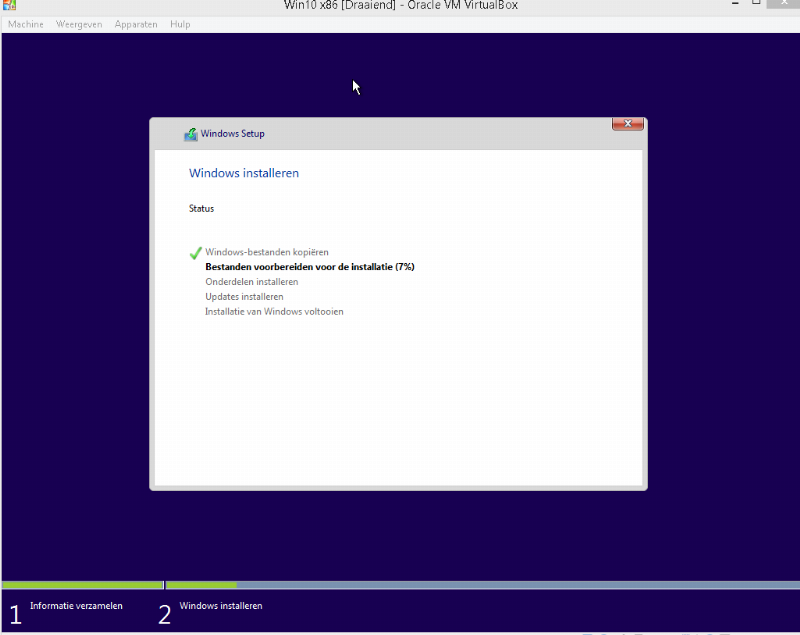Open the Weergeven menu

click(x=79, y=24)
